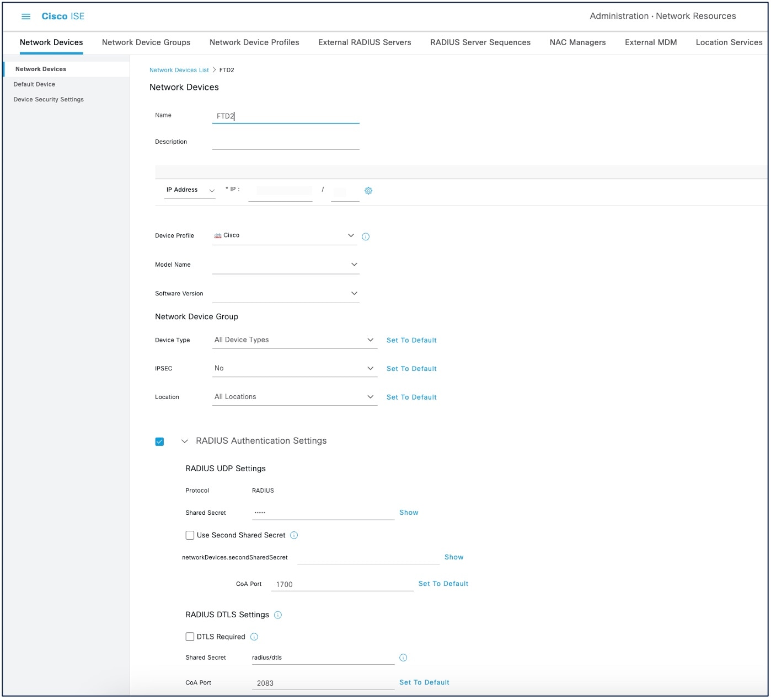Open the External MDM tab

(x=651, y=42)
